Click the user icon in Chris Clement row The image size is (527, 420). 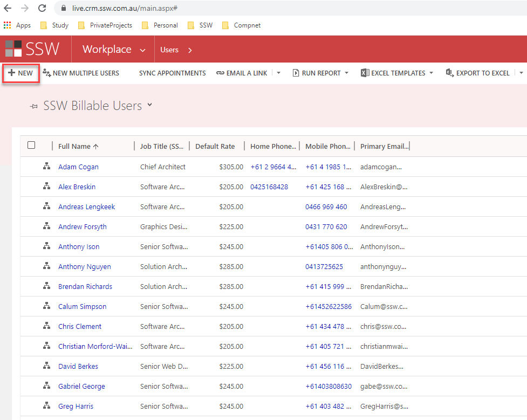[47, 326]
